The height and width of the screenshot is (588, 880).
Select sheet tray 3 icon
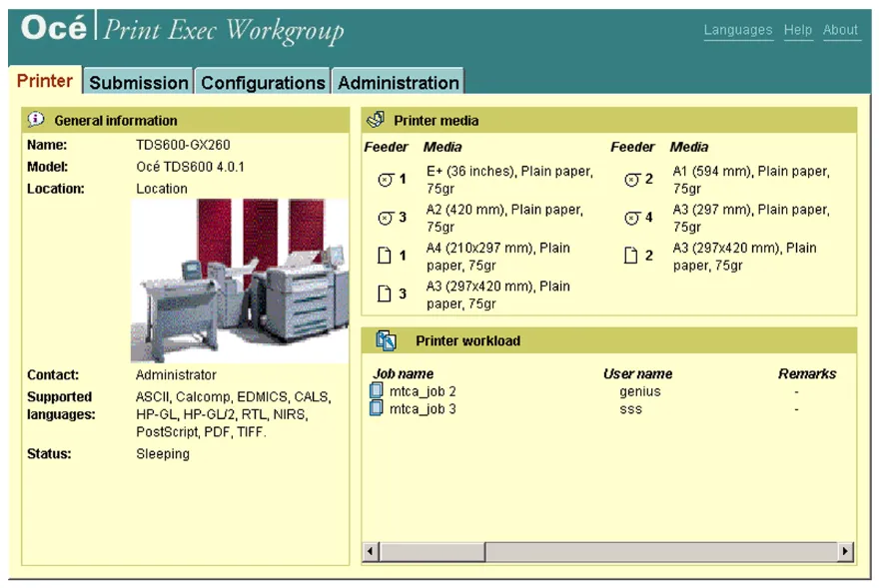(385, 294)
